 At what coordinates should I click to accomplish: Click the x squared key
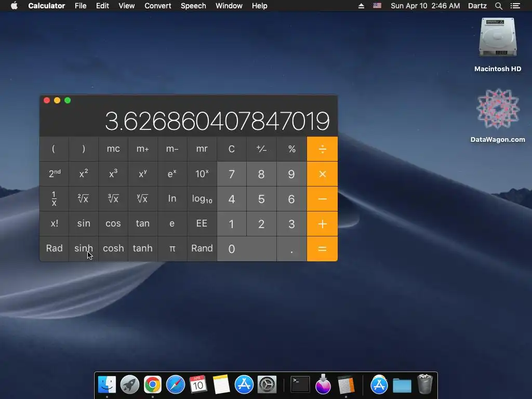click(x=84, y=174)
